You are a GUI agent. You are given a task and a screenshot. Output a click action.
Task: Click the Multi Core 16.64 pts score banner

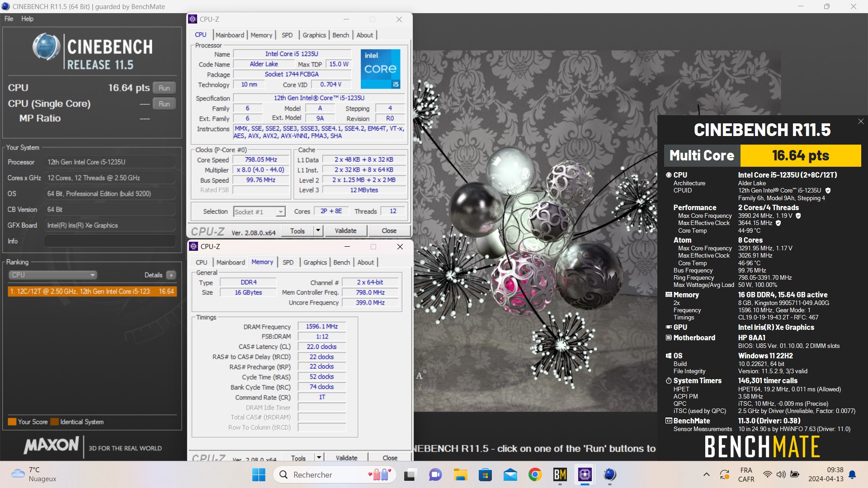763,155
